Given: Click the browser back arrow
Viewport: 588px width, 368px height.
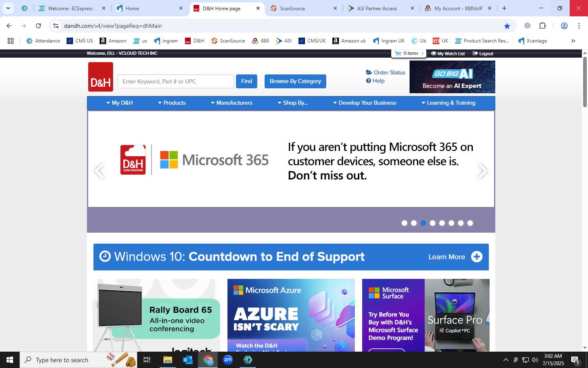Looking at the screenshot, I should 9,26.
